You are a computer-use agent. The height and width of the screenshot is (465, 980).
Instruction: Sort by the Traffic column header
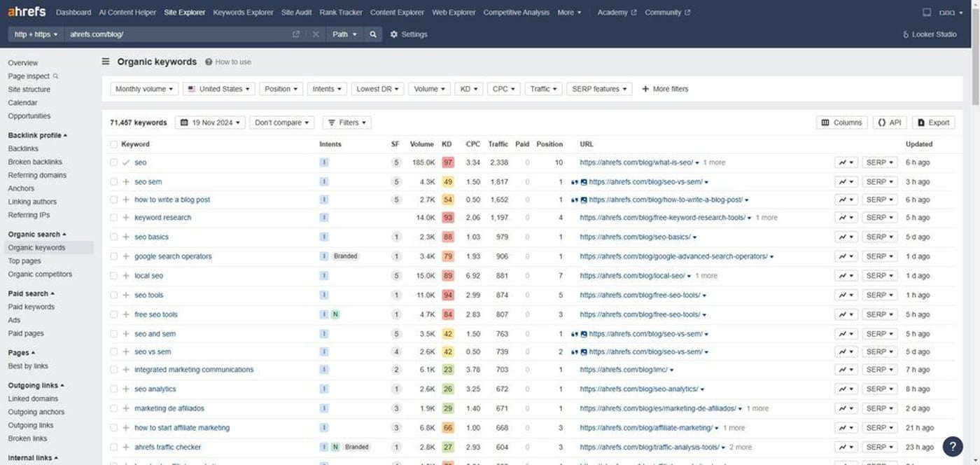click(x=498, y=144)
